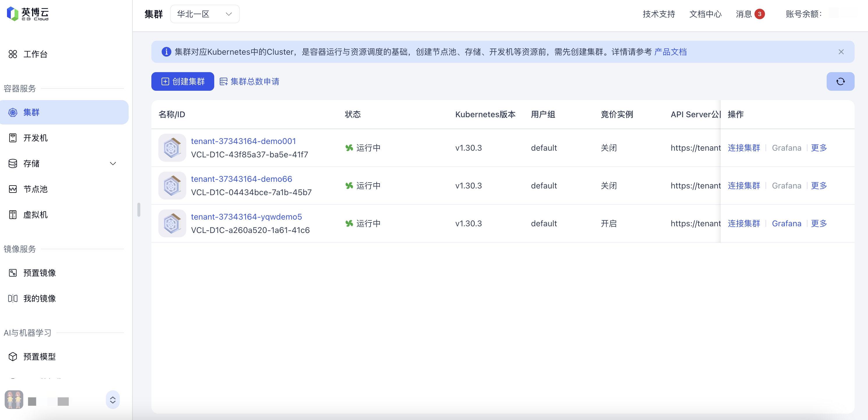The width and height of the screenshot is (868, 420).
Task: Click the user avatar at bottom left
Action: [x=14, y=400]
